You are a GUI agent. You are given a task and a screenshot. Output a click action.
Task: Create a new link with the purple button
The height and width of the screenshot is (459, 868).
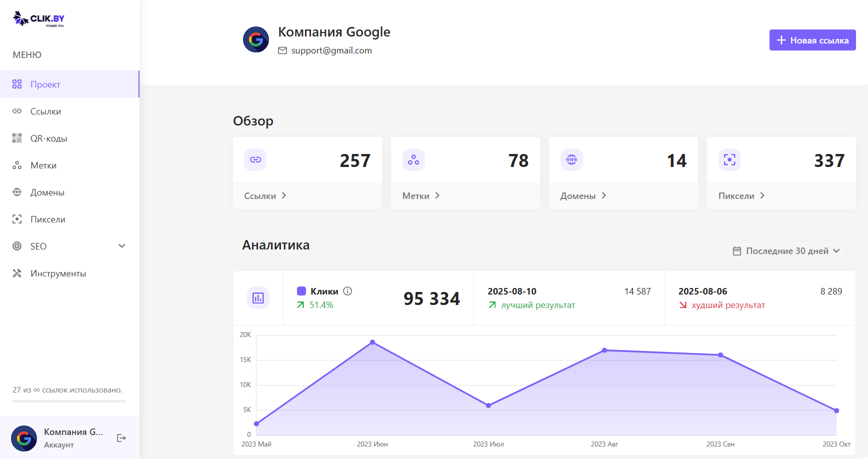pos(812,40)
